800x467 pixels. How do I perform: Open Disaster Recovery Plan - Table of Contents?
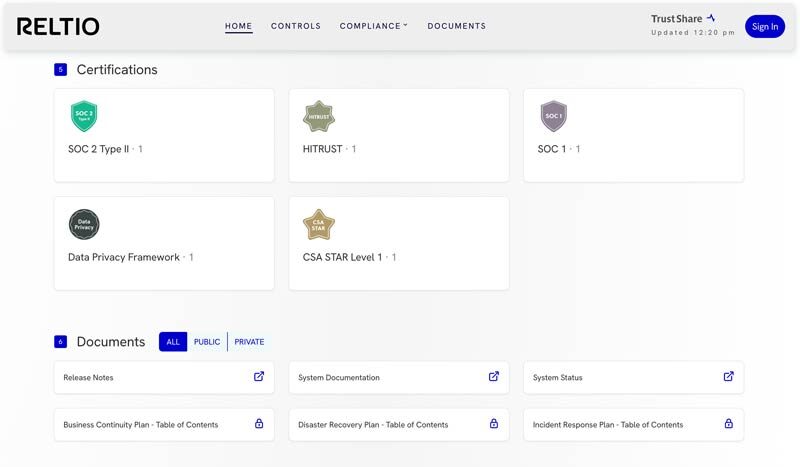point(398,425)
